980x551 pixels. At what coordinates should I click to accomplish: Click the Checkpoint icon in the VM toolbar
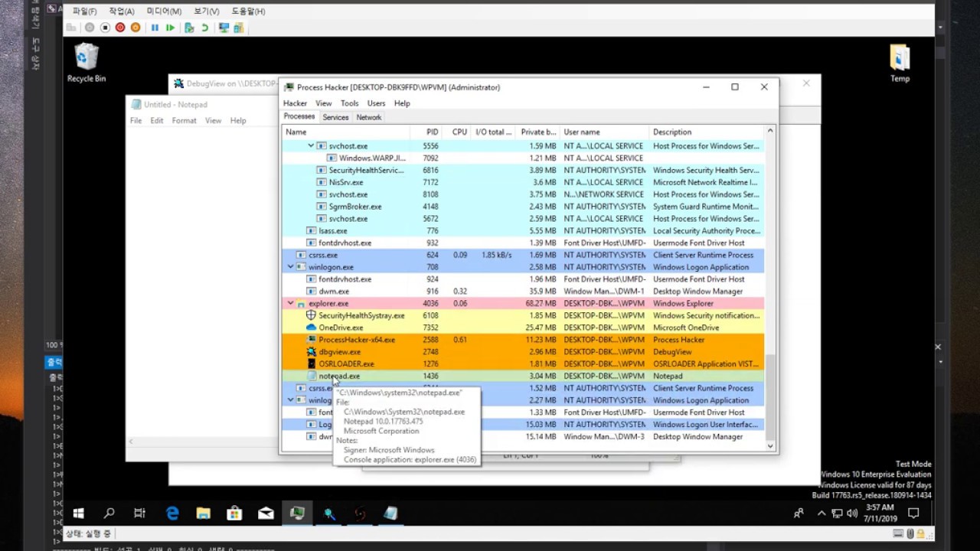[x=189, y=28]
